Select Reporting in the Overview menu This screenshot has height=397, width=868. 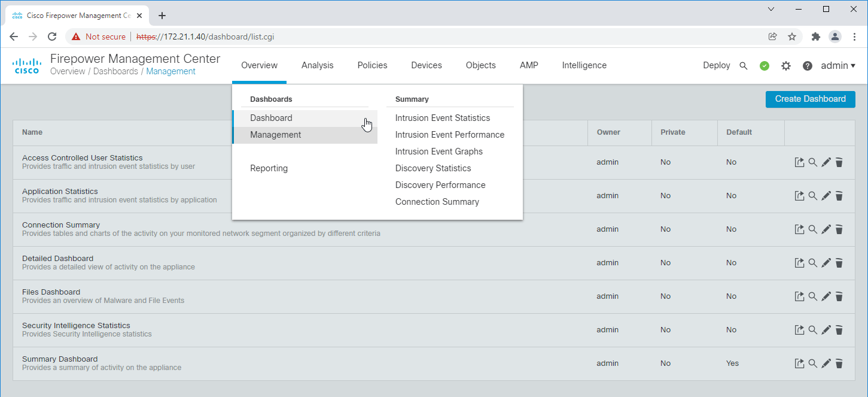tap(269, 168)
